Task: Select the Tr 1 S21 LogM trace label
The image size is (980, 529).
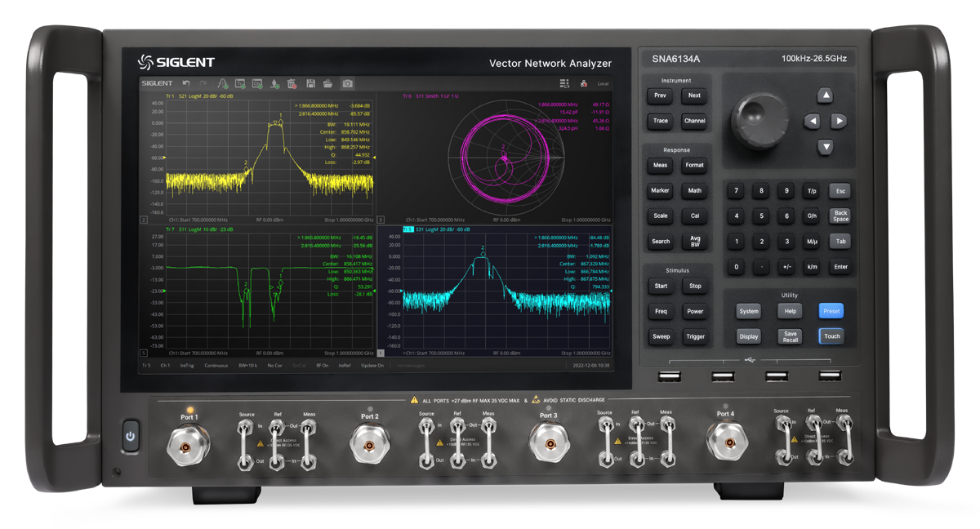Action: pos(188,96)
